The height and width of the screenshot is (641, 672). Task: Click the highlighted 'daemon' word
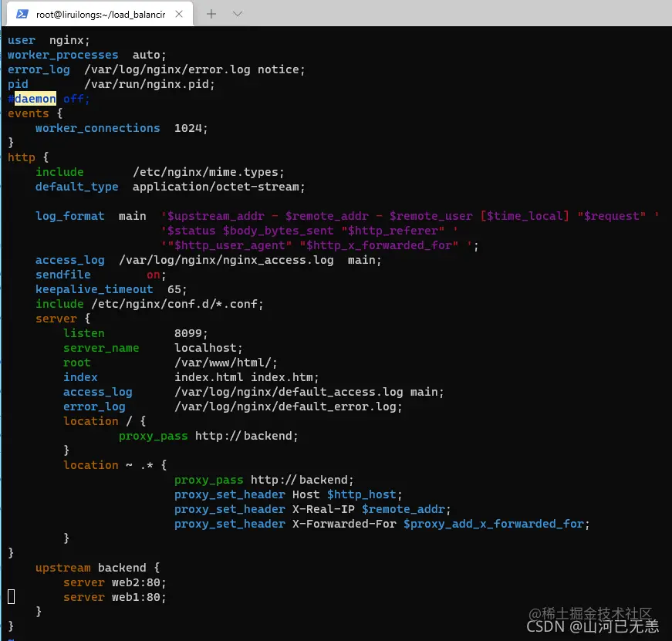(x=35, y=99)
